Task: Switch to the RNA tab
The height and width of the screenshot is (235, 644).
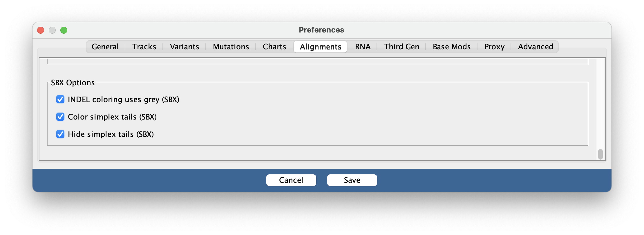Action: click(363, 46)
